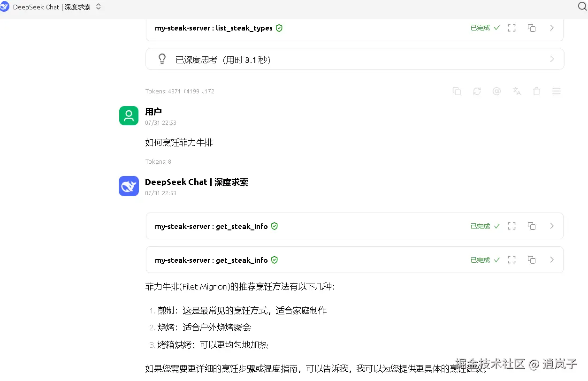Click the my-steak-server : list_steak_types label

tap(214, 28)
